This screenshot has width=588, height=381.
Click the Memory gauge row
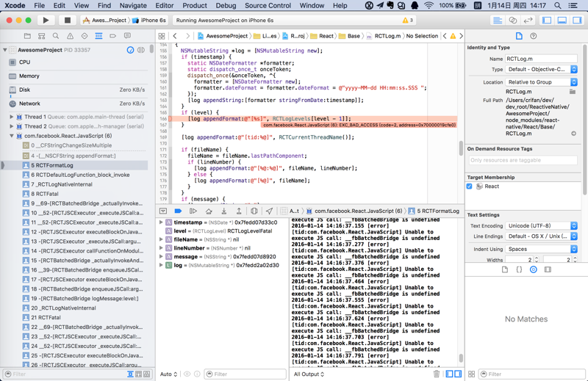point(29,76)
